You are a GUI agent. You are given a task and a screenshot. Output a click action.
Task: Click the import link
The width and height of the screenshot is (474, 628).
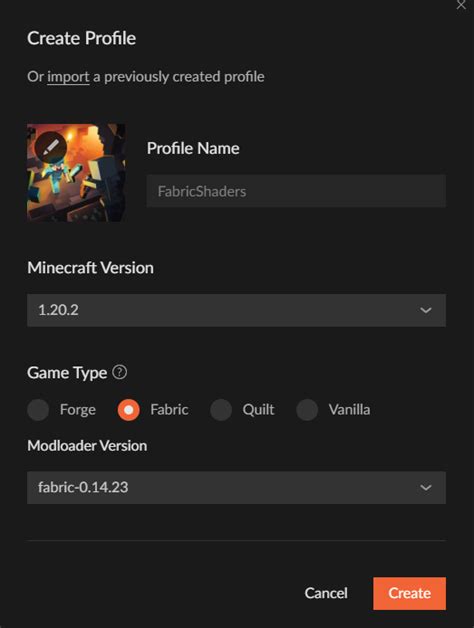pyautogui.click(x=68, y=76)
